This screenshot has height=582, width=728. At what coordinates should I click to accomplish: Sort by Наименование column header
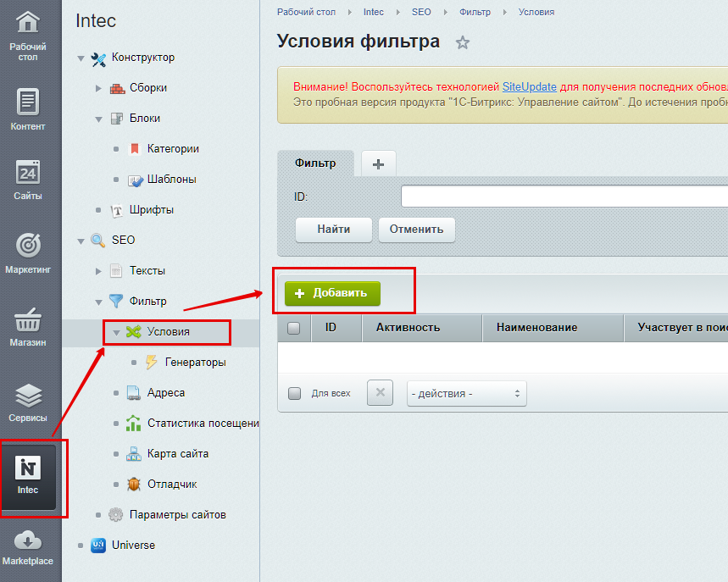(x=553, y=328)
